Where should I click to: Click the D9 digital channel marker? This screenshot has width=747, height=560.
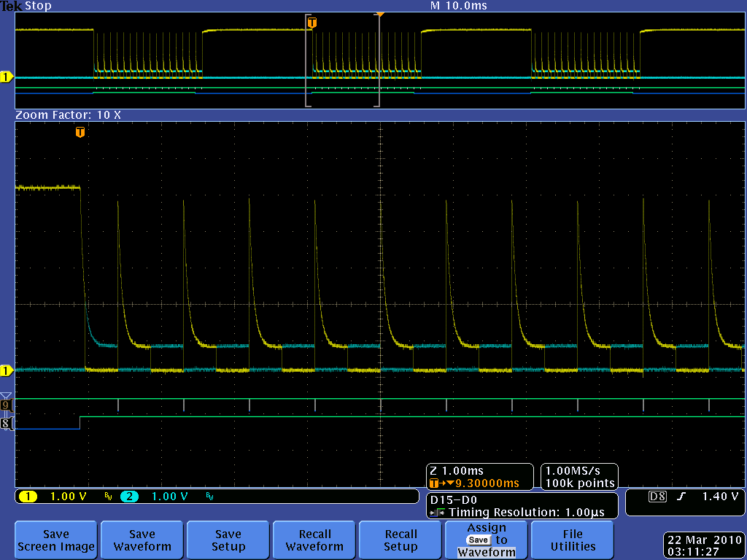click(6, 405)
